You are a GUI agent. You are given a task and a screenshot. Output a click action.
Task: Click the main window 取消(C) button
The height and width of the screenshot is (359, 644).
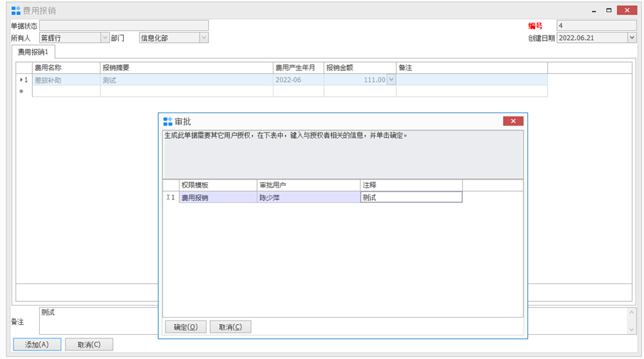click(x=89, y=345)
